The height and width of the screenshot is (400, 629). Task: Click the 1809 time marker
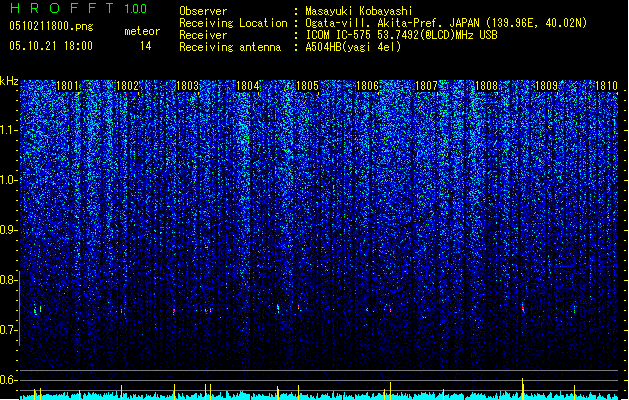(547, 86)
